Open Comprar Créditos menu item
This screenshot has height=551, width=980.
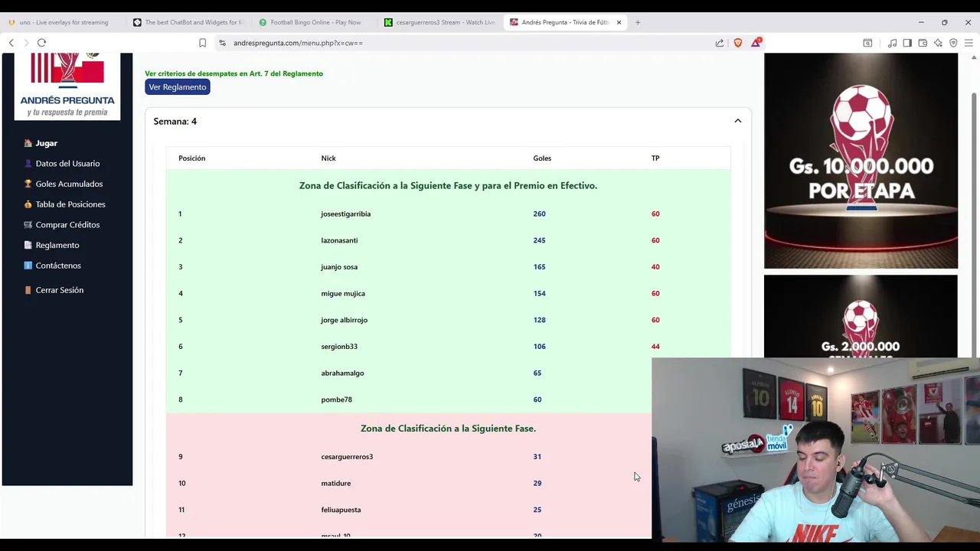point(67,225)
